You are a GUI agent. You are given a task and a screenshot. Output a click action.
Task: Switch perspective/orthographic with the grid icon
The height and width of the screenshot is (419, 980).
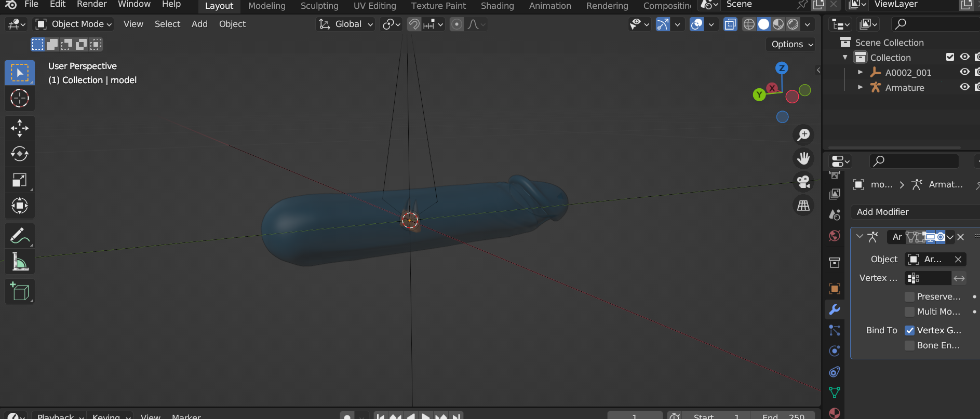tap(803, 206)
